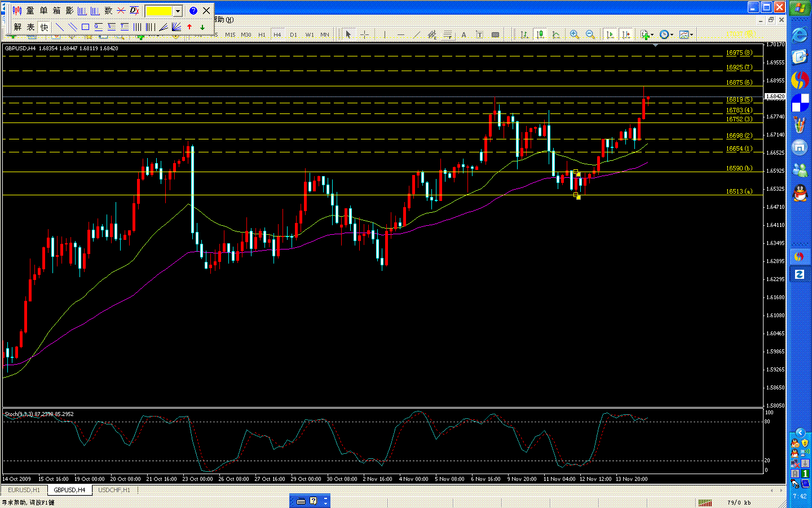Click the 数 button in the floating toolbar
Screen dimensions: 812x508
point(108,11)
